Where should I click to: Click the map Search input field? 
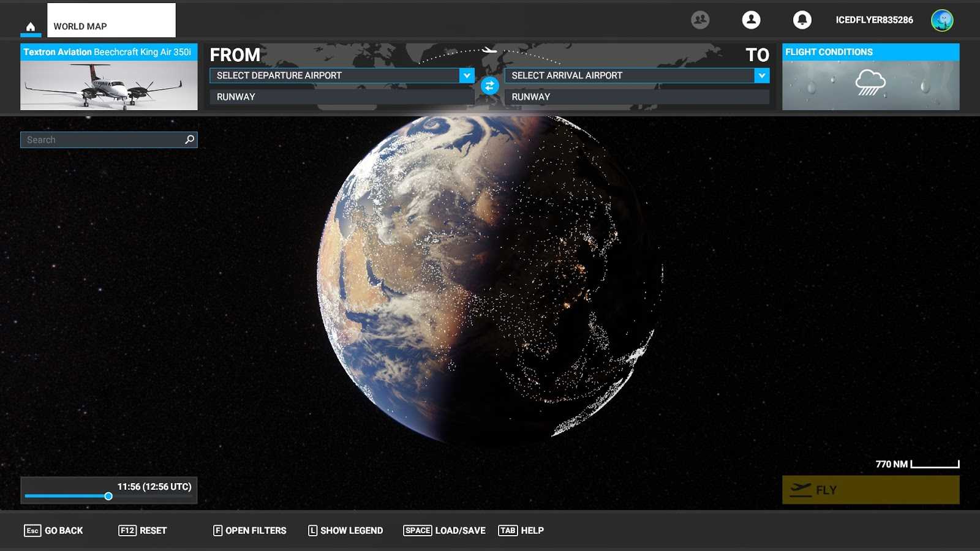click(x=101, y=140)
